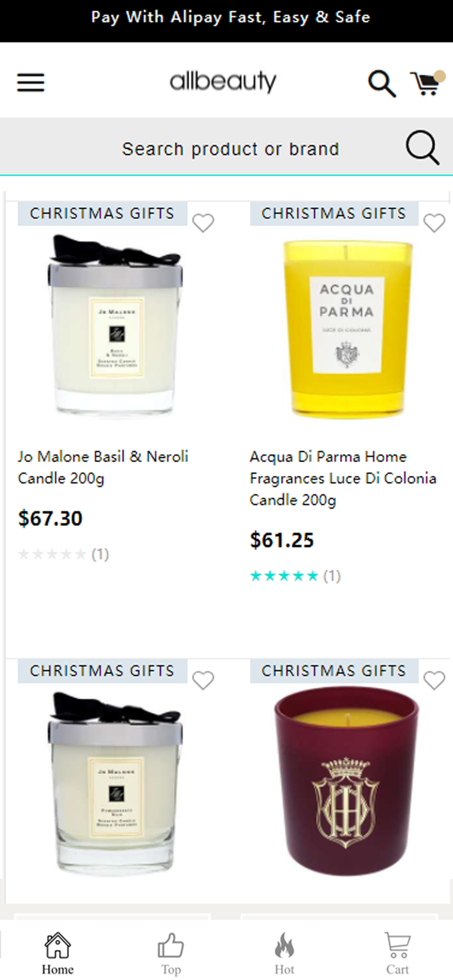
Task: Open the Cart tab in bottom navigation
Action: point(397,954)
